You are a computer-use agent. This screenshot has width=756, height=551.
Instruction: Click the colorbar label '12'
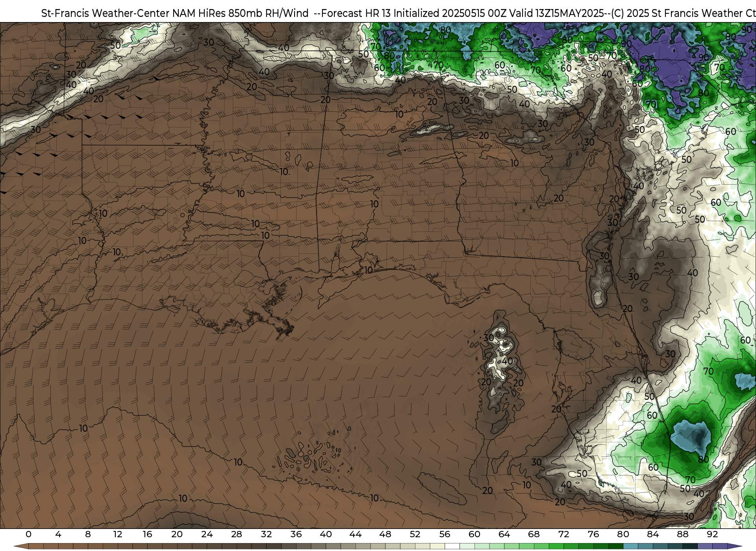[118, 534]
